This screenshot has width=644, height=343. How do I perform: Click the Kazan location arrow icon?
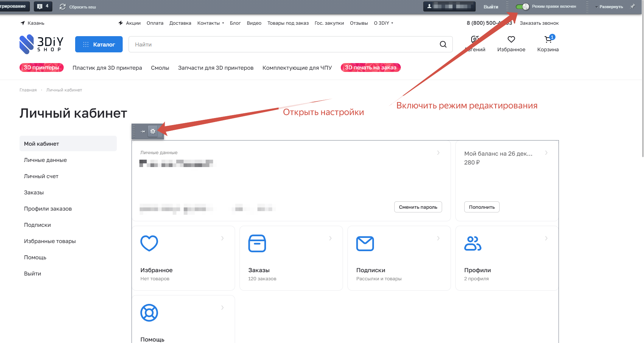[23, 23]
